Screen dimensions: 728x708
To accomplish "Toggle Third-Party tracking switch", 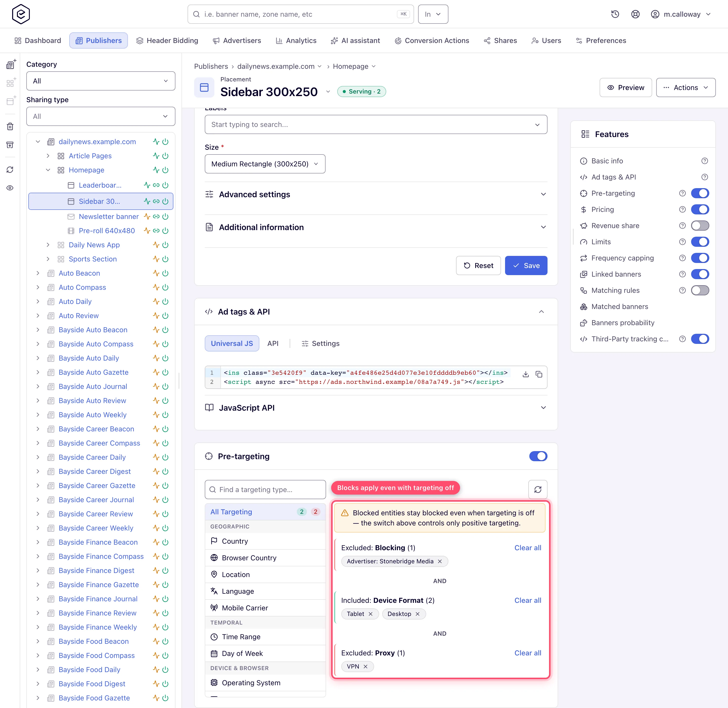I will pyautogui.click(x=700, y=339).
